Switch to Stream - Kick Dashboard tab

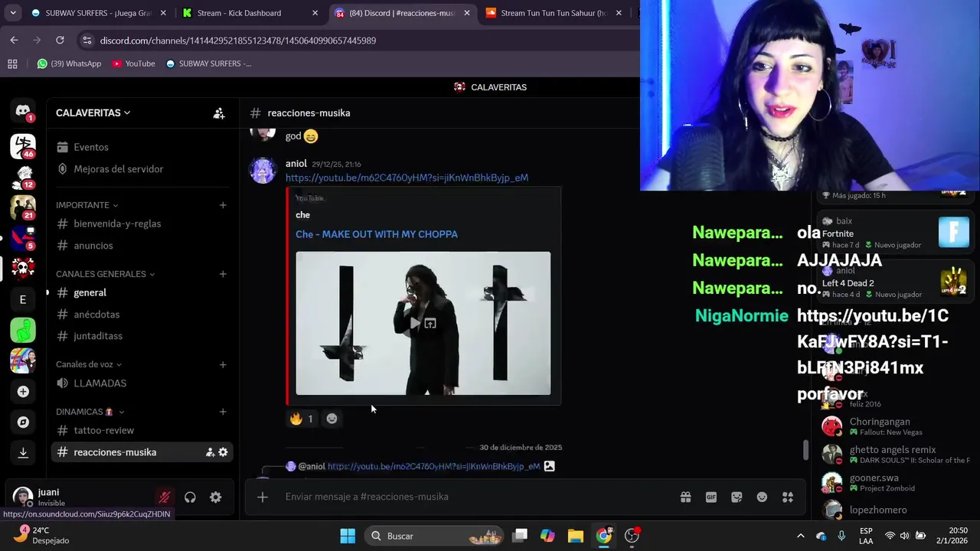click(250, 13)
